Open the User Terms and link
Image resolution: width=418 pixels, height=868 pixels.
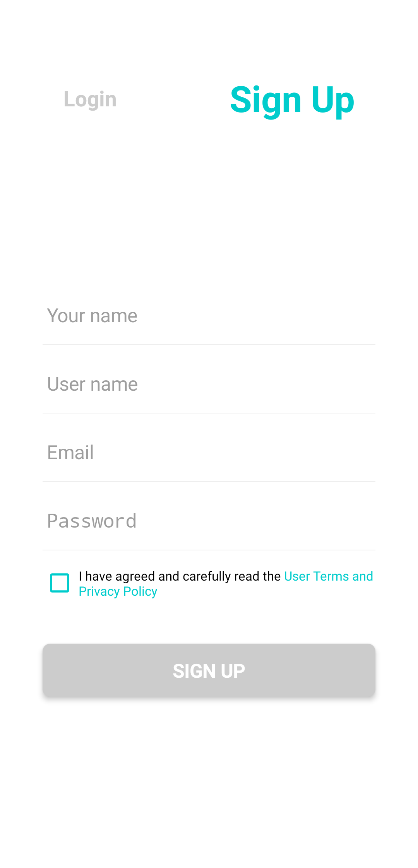(x=328, y=576)
